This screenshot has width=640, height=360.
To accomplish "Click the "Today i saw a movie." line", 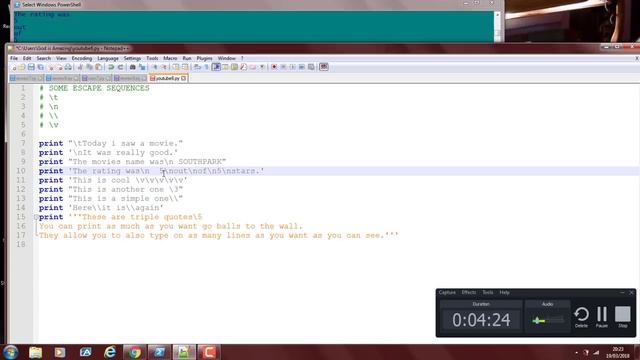I will point(111,143).
